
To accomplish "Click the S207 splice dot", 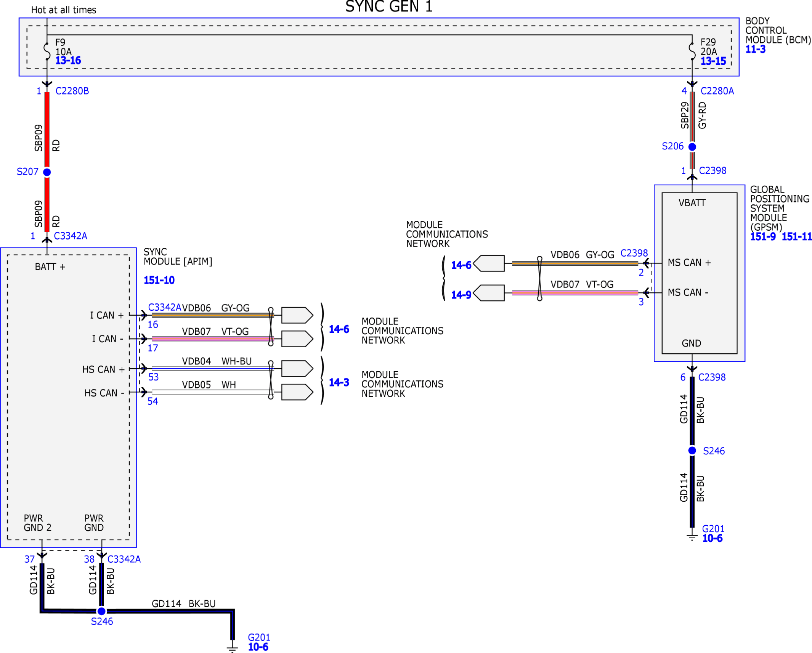I will point(47,172).
